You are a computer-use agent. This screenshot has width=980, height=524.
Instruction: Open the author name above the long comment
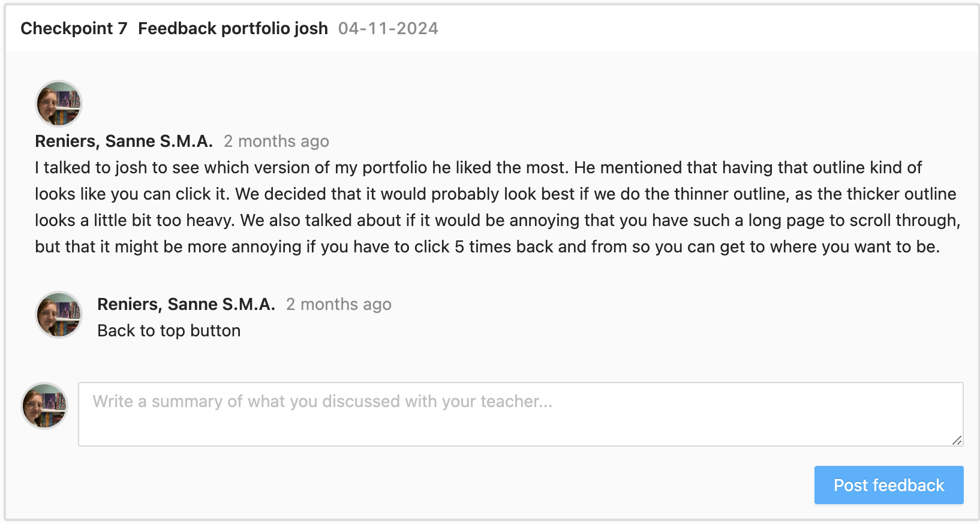tap(124, 141)
